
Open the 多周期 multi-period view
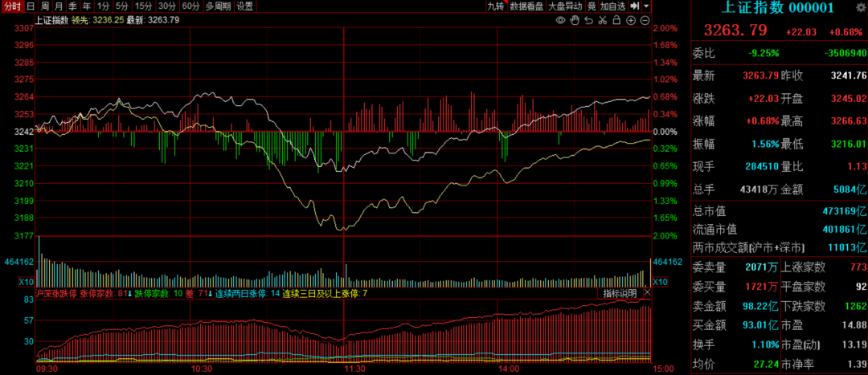(218, 6)
